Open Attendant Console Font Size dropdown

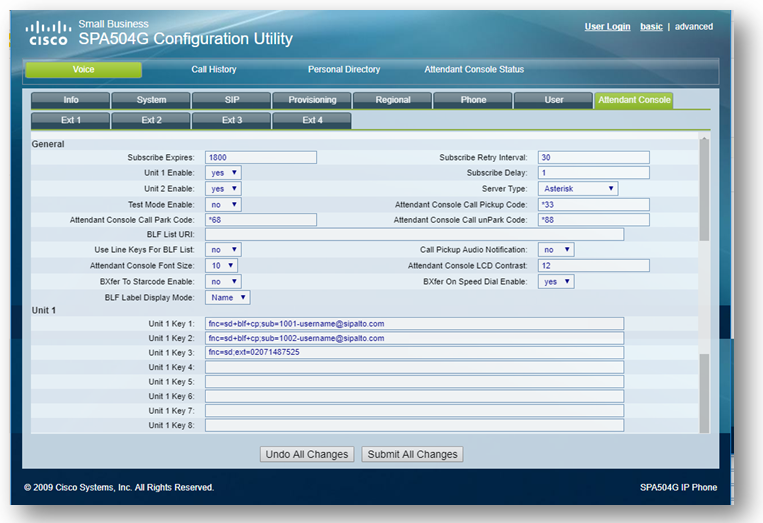(221, 266)
